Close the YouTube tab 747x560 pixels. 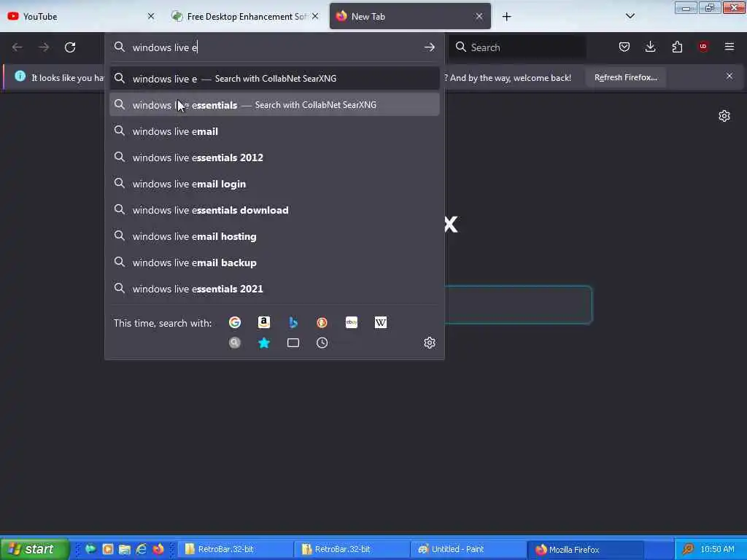[151, 16]
